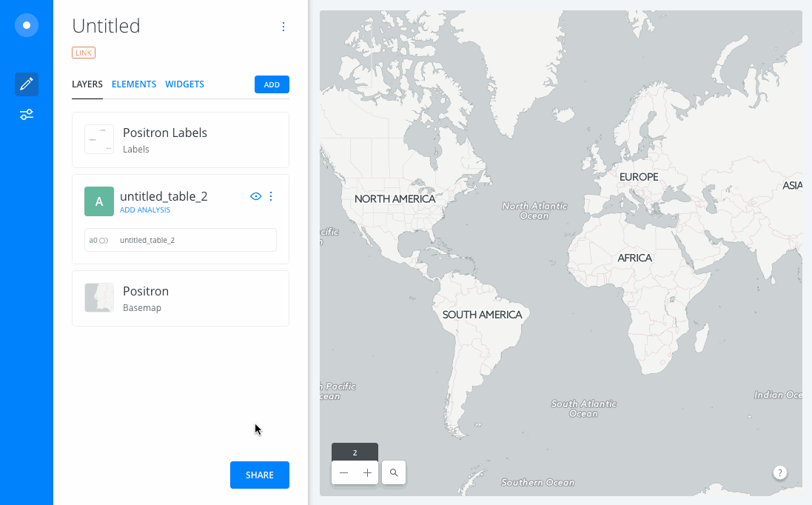Zoom out the map with minus button
Screen dimensions: 812x505
tap(343, 473)
